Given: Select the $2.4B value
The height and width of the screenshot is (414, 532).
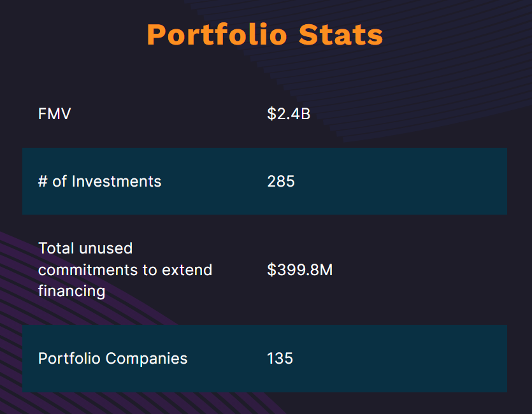Looking at the screenshot, I should click(289, 114).
